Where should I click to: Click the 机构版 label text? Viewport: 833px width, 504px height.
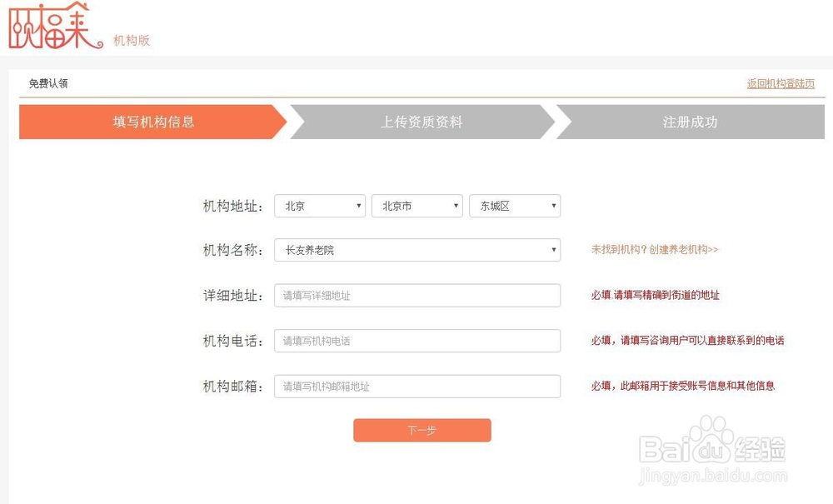(x=132, y=40)
